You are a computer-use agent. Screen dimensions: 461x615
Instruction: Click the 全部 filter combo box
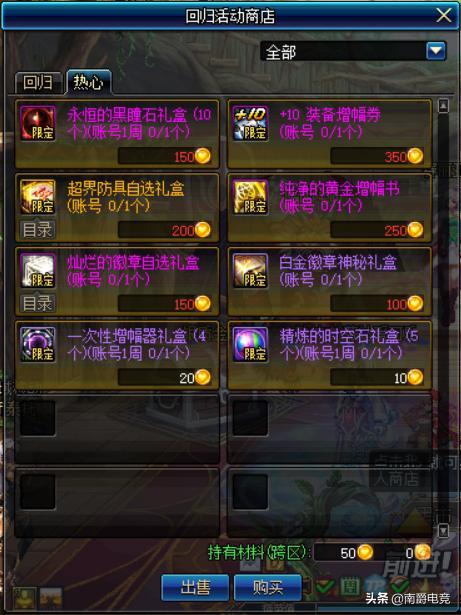353,51
